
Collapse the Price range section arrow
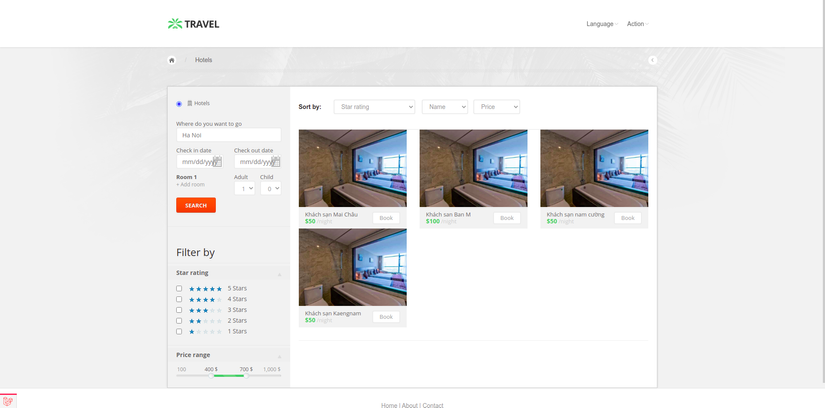(x=279, y=356)
